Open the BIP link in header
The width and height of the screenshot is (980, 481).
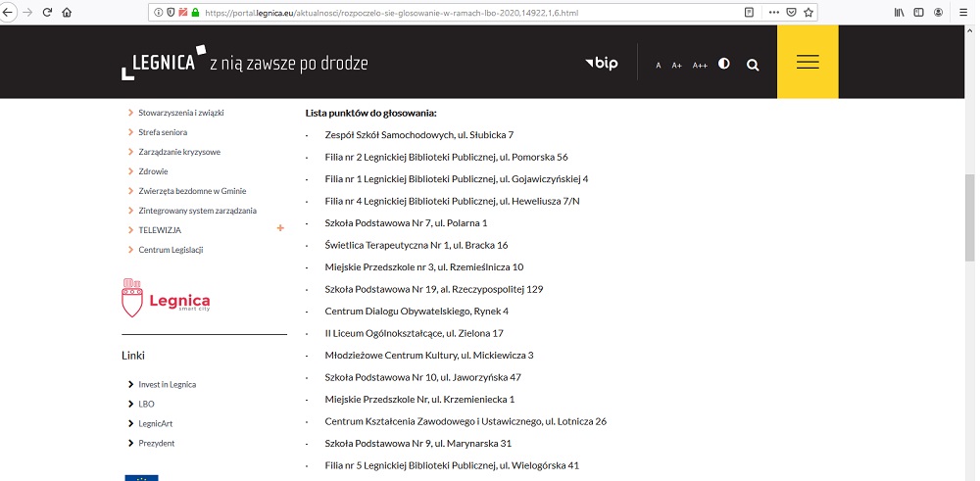(x=602, y=63)
